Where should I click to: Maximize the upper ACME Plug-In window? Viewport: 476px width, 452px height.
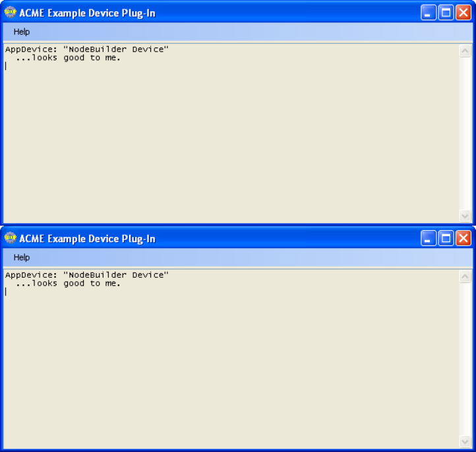[x=446, y=13]
